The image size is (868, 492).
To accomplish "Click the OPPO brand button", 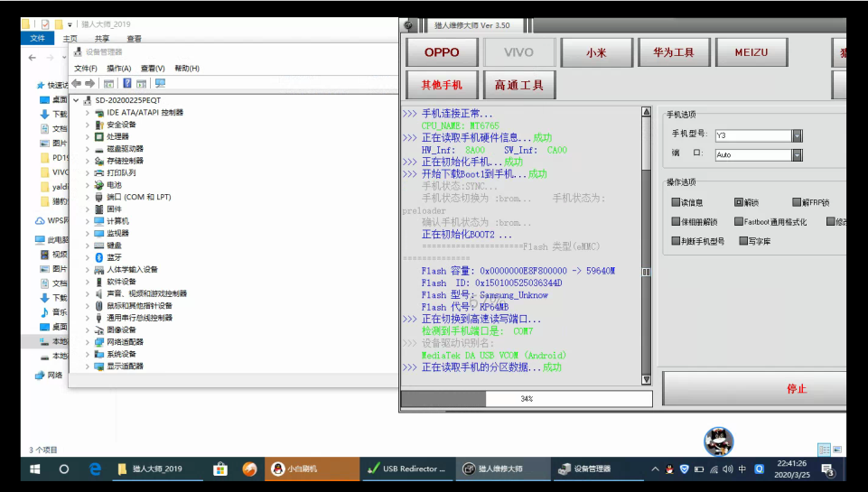I will click(442, 52).
